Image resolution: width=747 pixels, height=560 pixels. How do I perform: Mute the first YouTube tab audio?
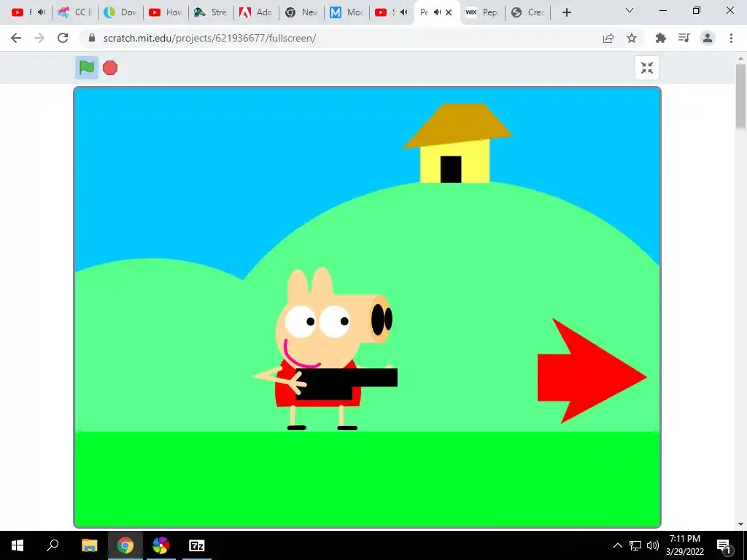click(42, 12)
